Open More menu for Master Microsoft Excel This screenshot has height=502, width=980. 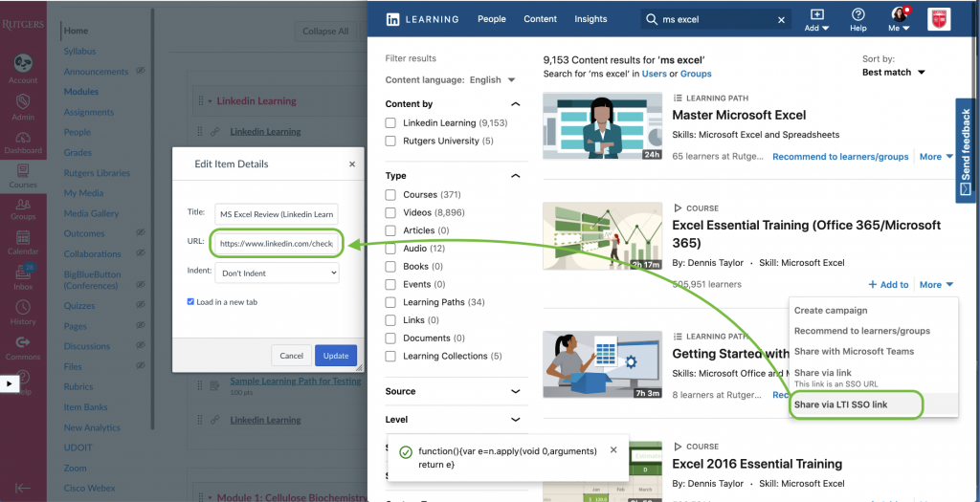tap(936, 157)
